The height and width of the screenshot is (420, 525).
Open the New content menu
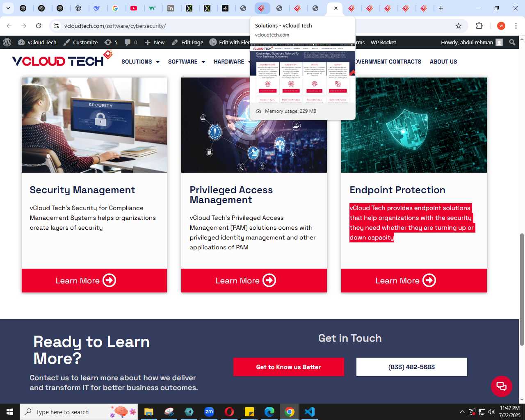pyautogui.click(x=155, y=42)
